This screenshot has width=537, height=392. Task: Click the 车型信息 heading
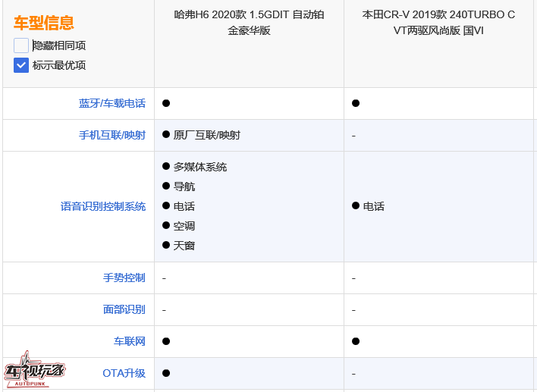pos(44,23)
